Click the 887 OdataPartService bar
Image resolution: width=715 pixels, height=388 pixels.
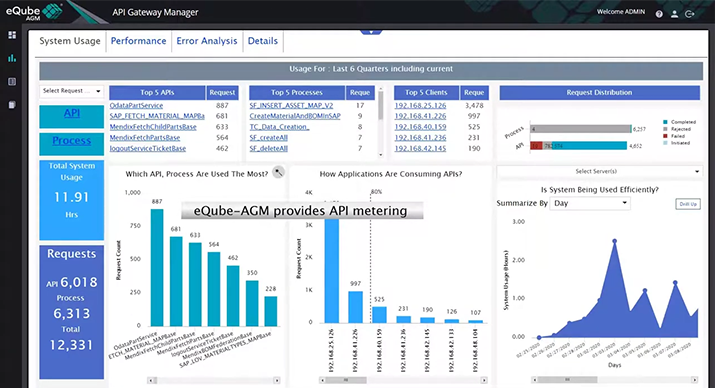tap(157, 268)
